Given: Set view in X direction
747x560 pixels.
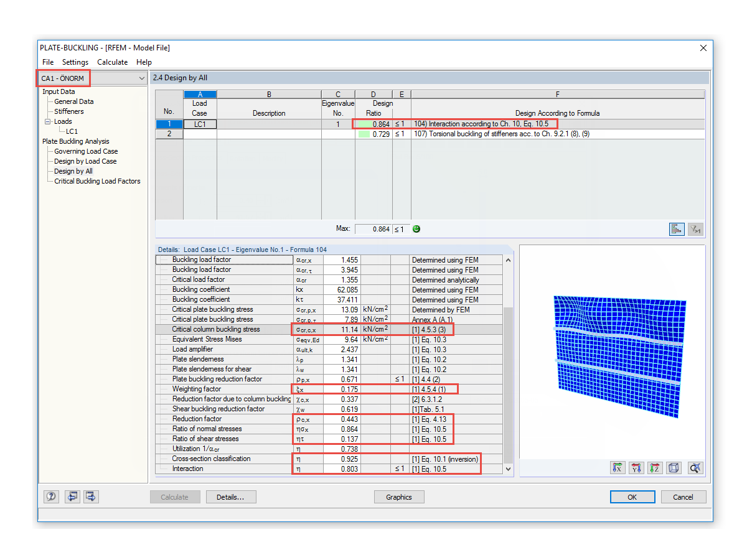Looking at the screenshot, I should (x=618, y=467).
